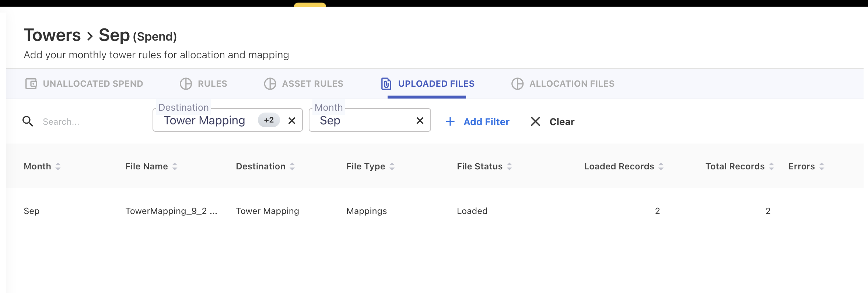The height and width of the screenshot is (293, 868).
Task: Click the Uploaded Files document icon
Action: 386,84
